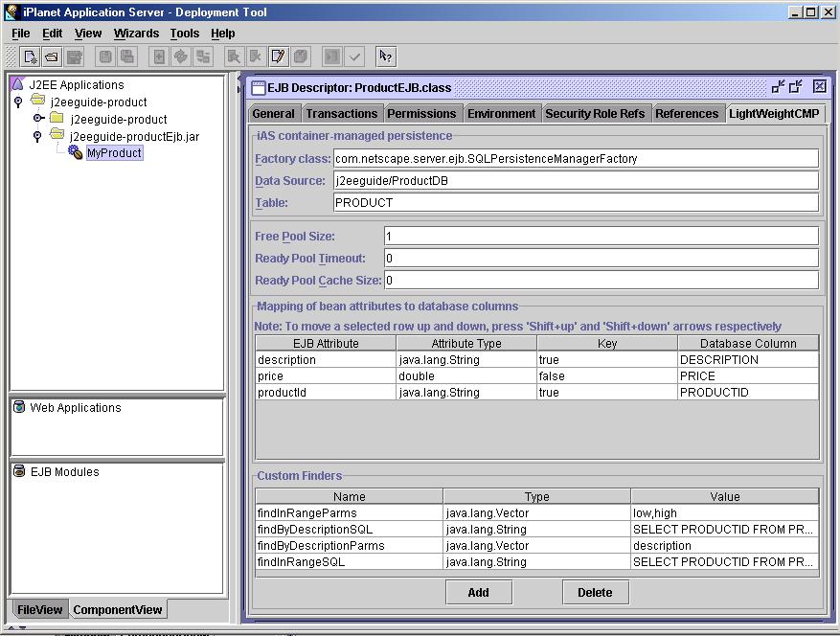Select the findByDescriptionParms finder name
Viewport: 840px width, 636px height.
pos(350,545)
